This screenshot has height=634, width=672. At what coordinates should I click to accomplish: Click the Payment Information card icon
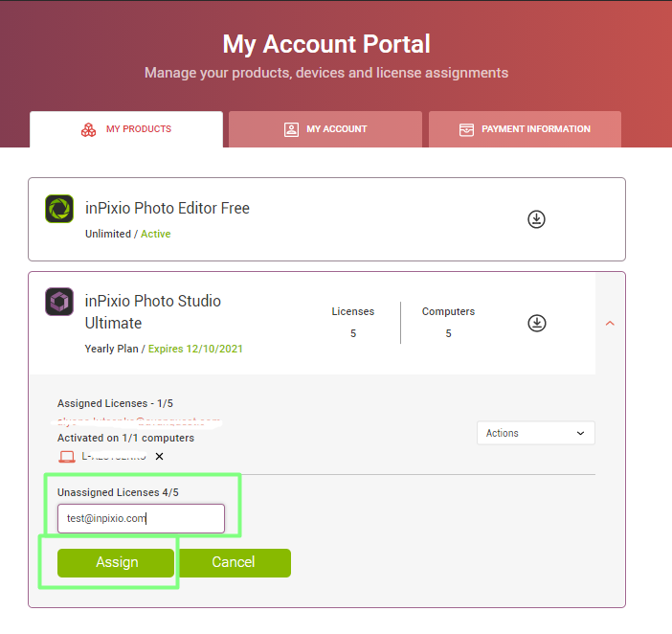point(467,129)
